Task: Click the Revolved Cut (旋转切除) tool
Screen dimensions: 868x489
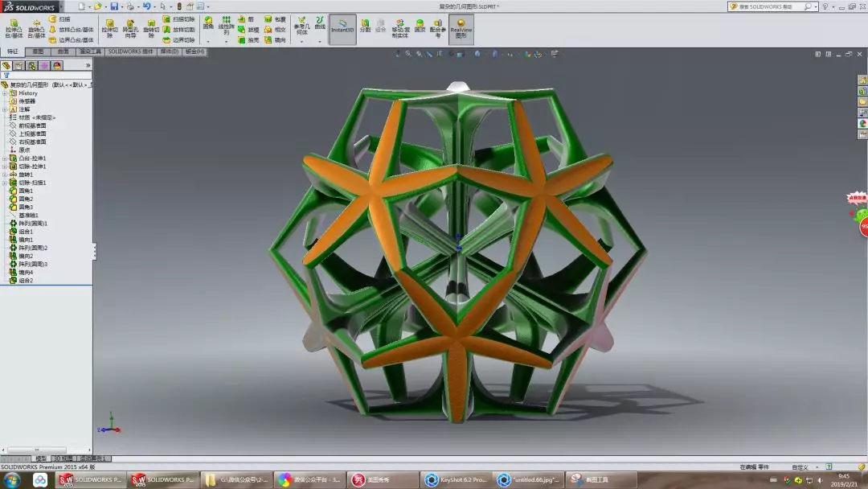Action: point(151,29)
